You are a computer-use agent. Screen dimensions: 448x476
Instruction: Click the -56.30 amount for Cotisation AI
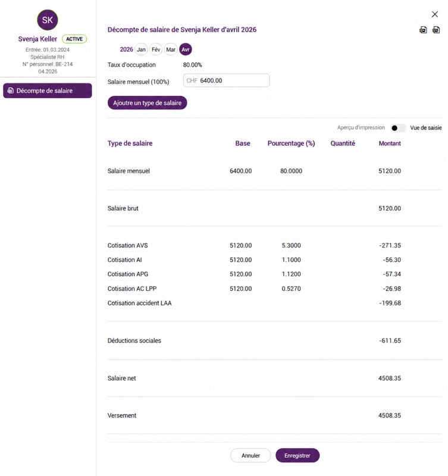(x=392, y=260)
